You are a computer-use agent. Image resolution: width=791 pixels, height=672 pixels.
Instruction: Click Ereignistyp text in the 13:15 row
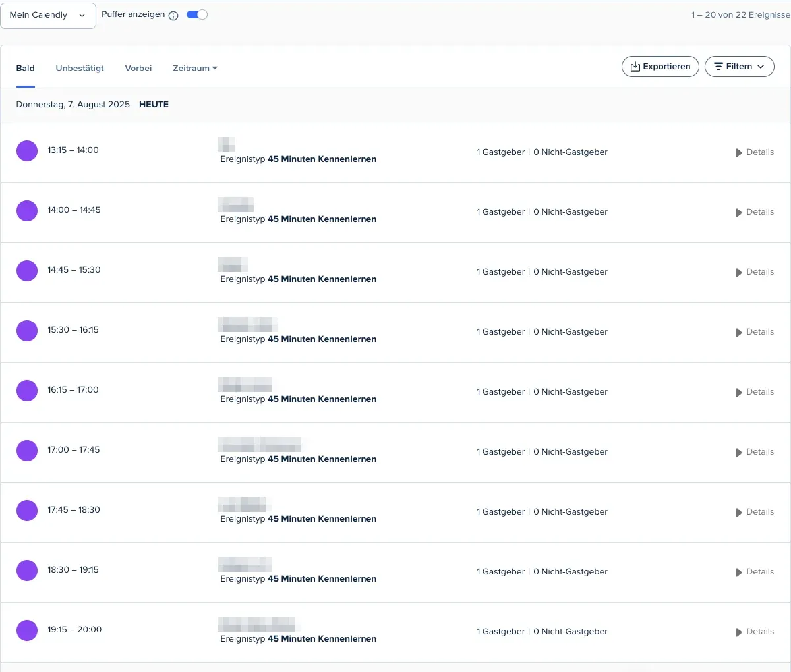(299, 159)
